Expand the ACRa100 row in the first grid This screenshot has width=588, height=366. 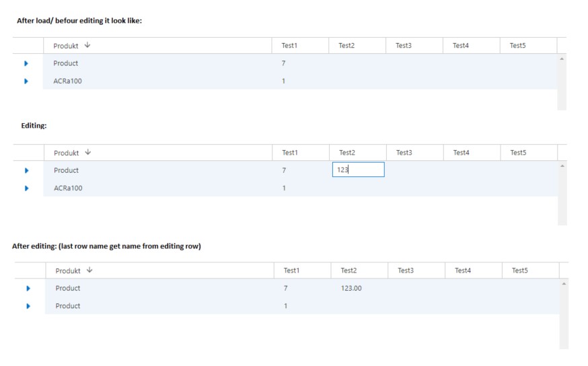tap(26, 81)
